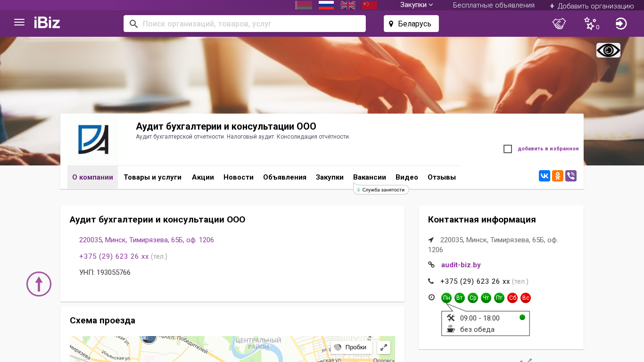The height and width of the screenshot is (362, 644).
Task: Focus the organization search field
Action: point(250,24)
